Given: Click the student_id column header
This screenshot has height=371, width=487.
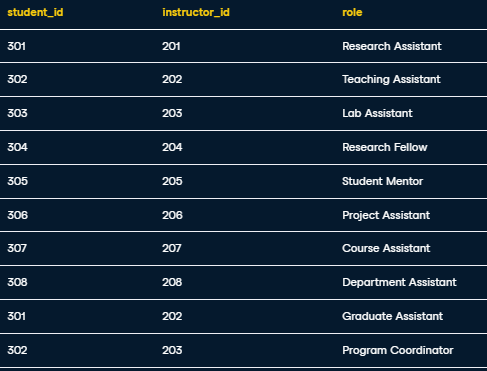Looking at the screenshot, I should 35,12.
